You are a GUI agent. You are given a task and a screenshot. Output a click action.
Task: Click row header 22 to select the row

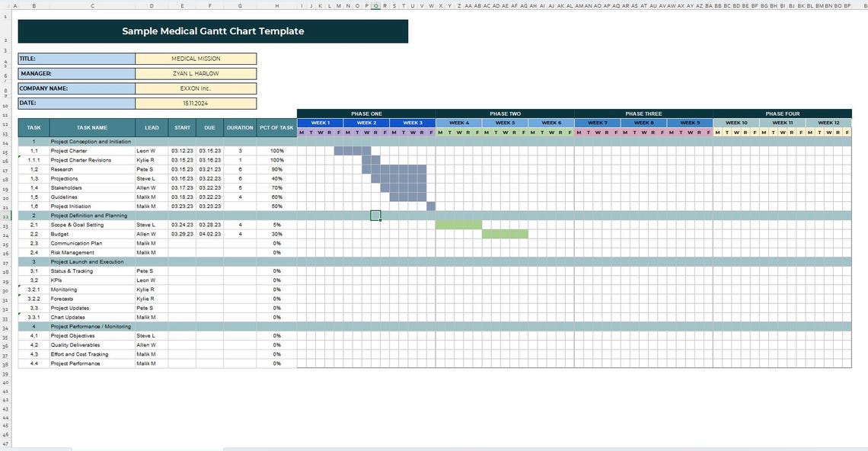click(6, 216)
